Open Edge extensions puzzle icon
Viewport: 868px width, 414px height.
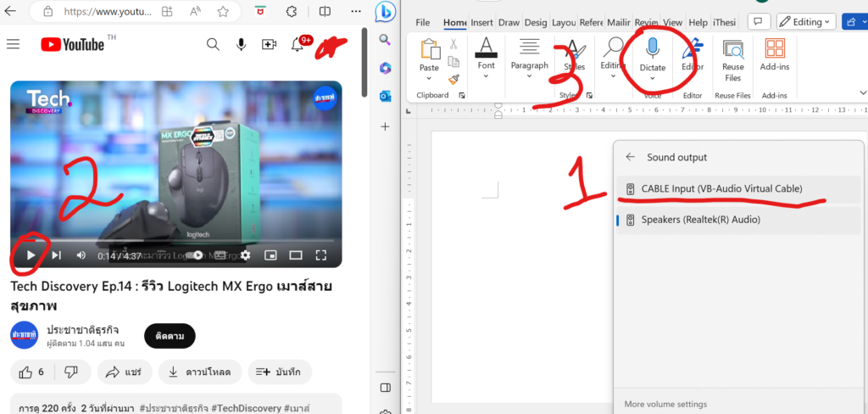292,11
